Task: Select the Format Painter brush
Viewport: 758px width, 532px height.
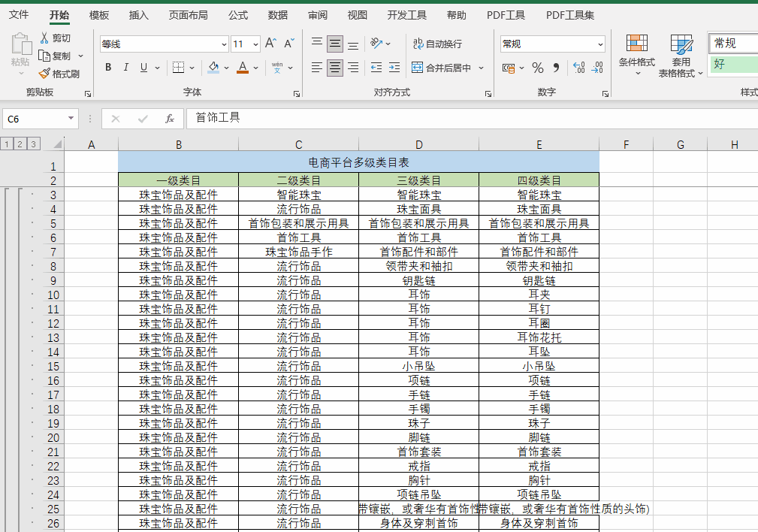Action: [44, 74]
